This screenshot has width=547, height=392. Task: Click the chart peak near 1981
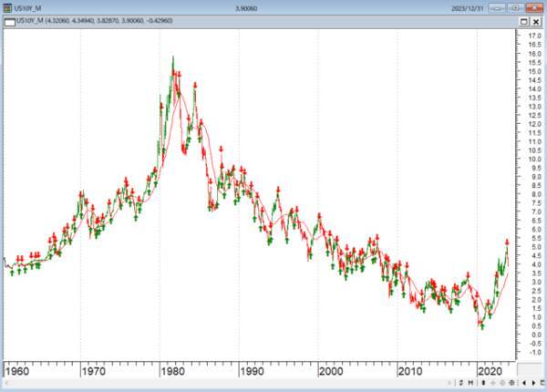[x=173, y=58]
